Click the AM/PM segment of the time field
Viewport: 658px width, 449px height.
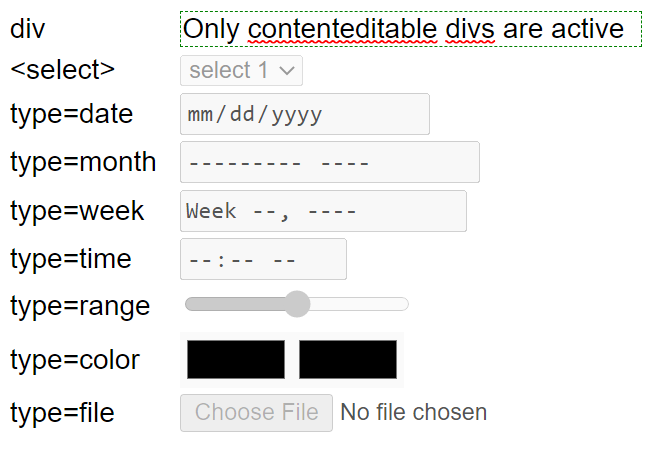(x=284, y=260)
